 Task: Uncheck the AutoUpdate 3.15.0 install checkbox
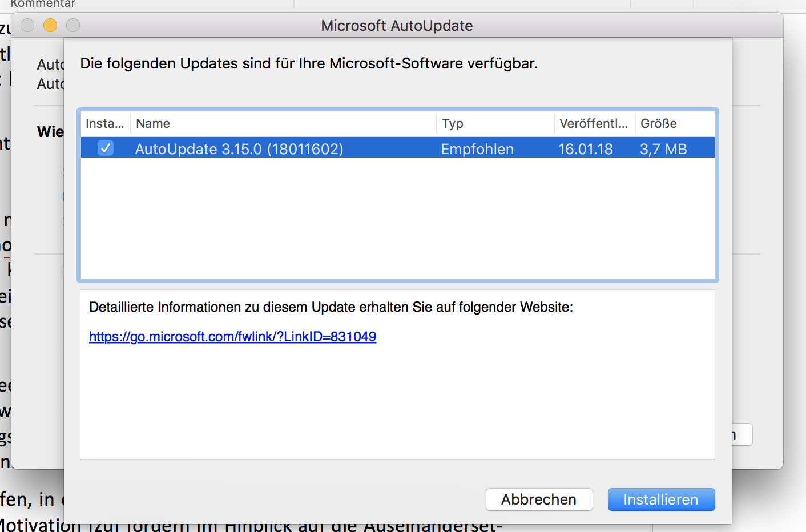coord(106,148)
